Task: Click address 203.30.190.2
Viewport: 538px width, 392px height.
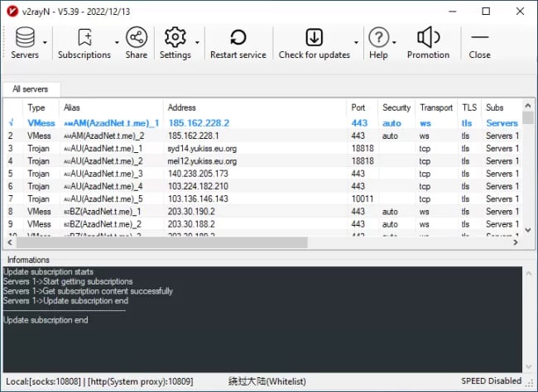Action: click(191, 212)
